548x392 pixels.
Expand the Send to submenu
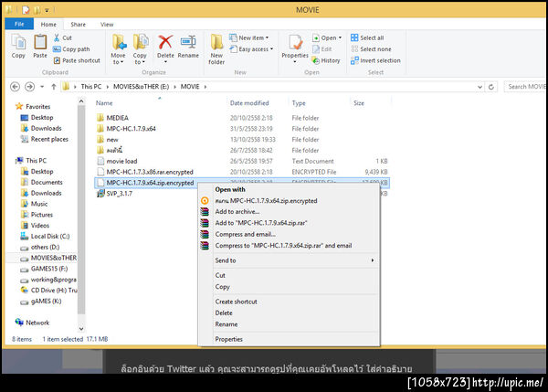(x=373, y=260)
